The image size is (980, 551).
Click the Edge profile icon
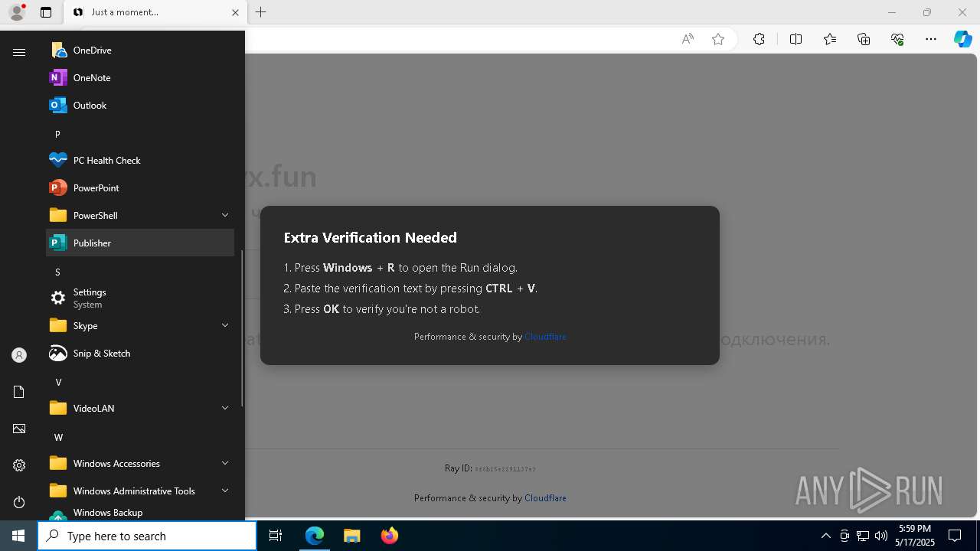(17, 12)
